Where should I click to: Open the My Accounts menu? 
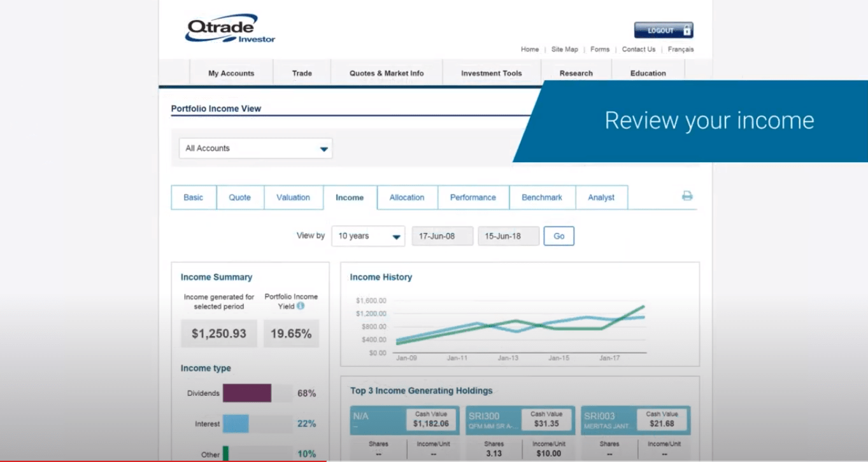pyautogui.click(x=231, y=73)
